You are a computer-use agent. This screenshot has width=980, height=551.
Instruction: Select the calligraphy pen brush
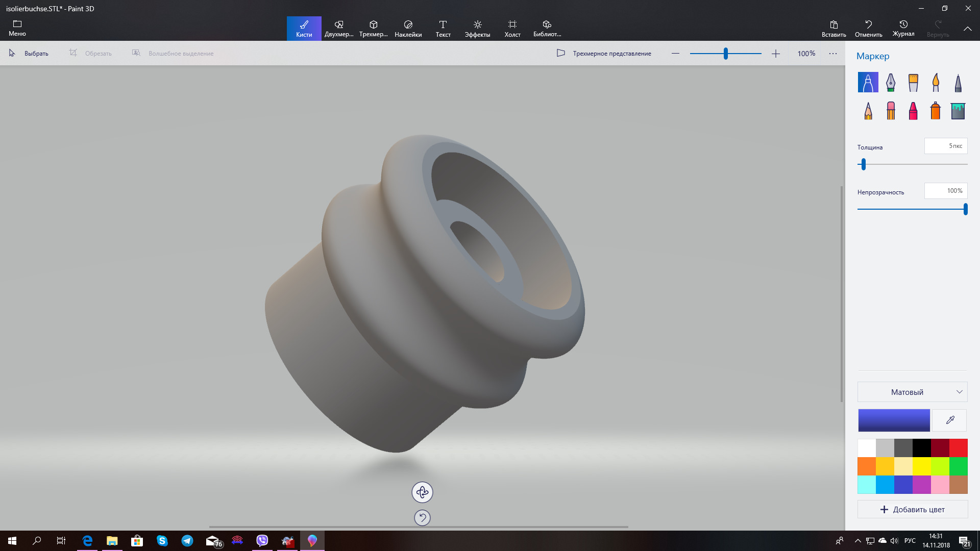(x=891, y=82)
